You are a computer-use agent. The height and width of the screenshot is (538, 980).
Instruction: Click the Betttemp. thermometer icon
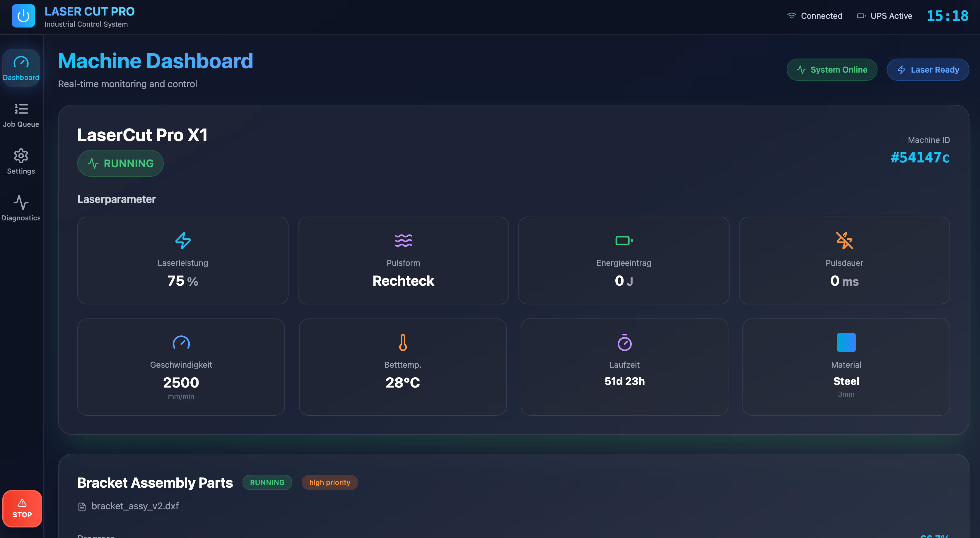click(x=402, y=342)
